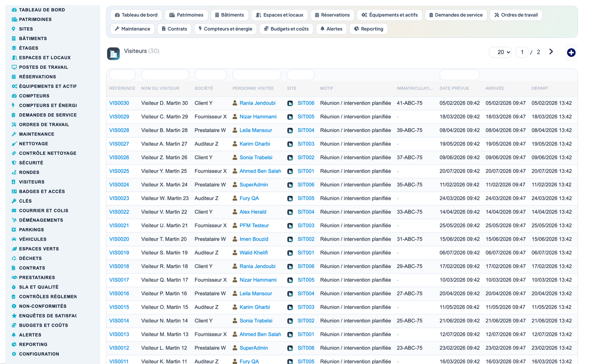Open Ahmed Ben Salah profile in VIS0025 row
This screenshot has width=589, height=364.
pyautogui.click(x=260, y=171)
